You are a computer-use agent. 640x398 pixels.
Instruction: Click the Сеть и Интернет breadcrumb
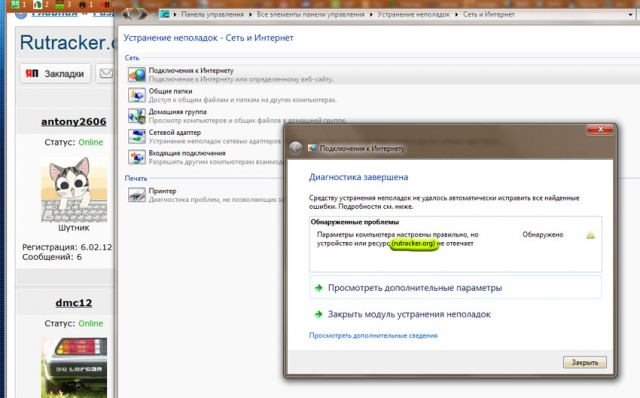(489, 15)
